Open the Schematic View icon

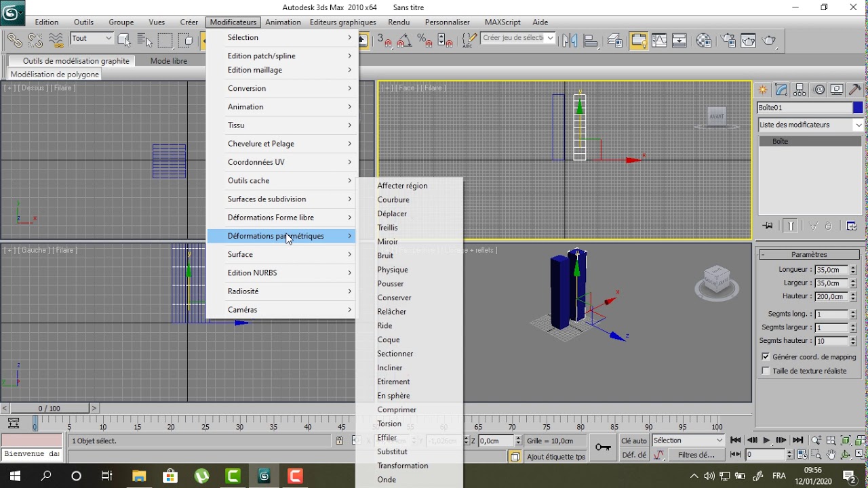(x=679, y=41)
